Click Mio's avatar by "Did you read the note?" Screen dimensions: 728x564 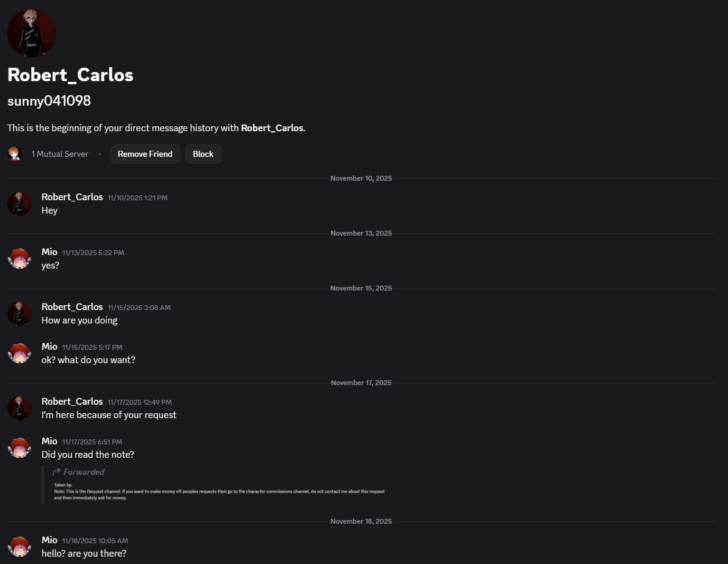click(x=20, y=448)
